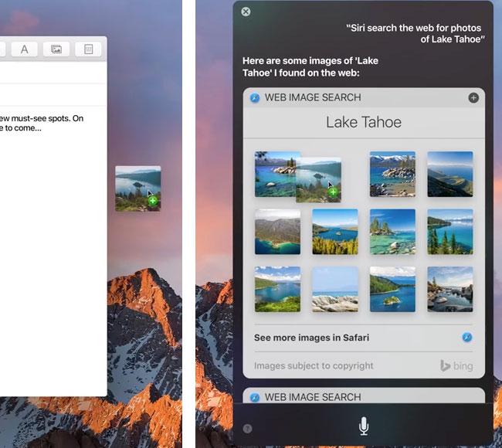Select third-row thumbnail with cloudy sky bay

coord(277,289)
